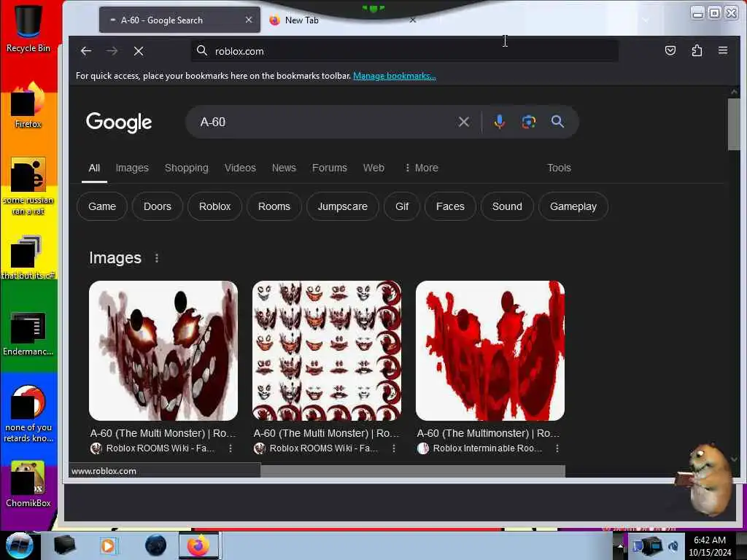747x560 pixels.
Task: Open options for first image result
Action: tap(231, 448)
